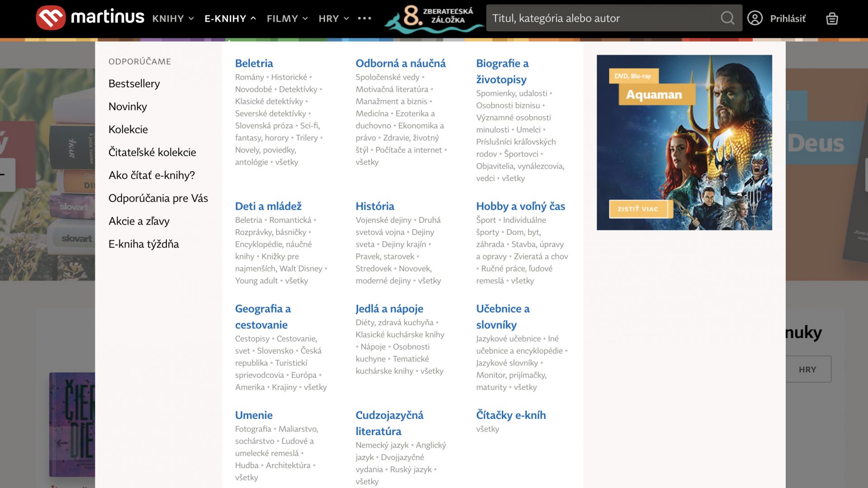Focus the title, category or author search field
Screen dimensions: 868x488
pyautogui.click(x=601, y=18)
